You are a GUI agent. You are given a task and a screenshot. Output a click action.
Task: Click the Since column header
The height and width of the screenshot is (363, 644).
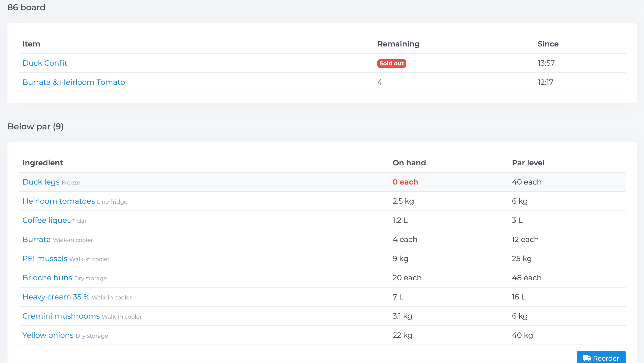[548, 44]
